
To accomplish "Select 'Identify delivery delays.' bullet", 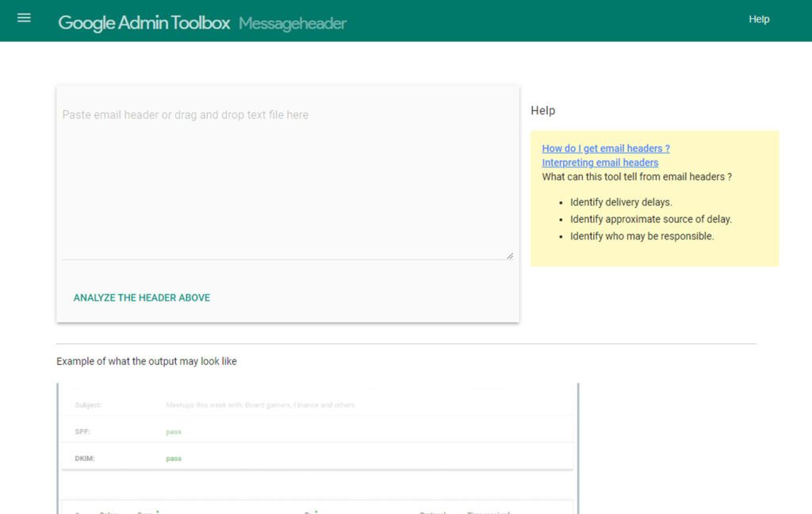I will pos(621,202).
